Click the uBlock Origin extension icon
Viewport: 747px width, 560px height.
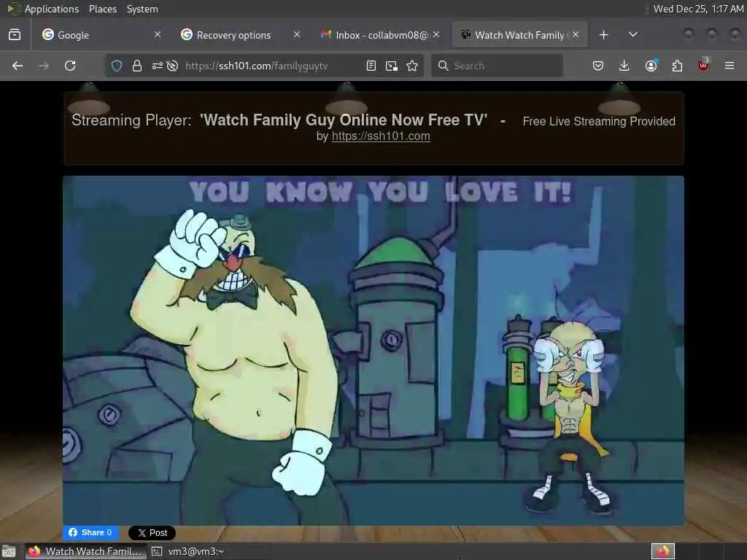click(703, 65)
